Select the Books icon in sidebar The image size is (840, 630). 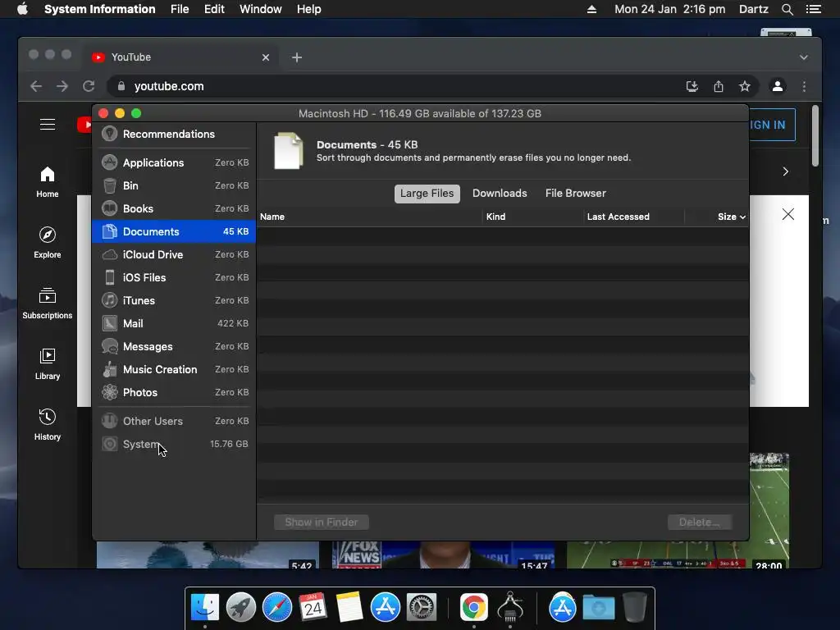[x=109, y=208]
